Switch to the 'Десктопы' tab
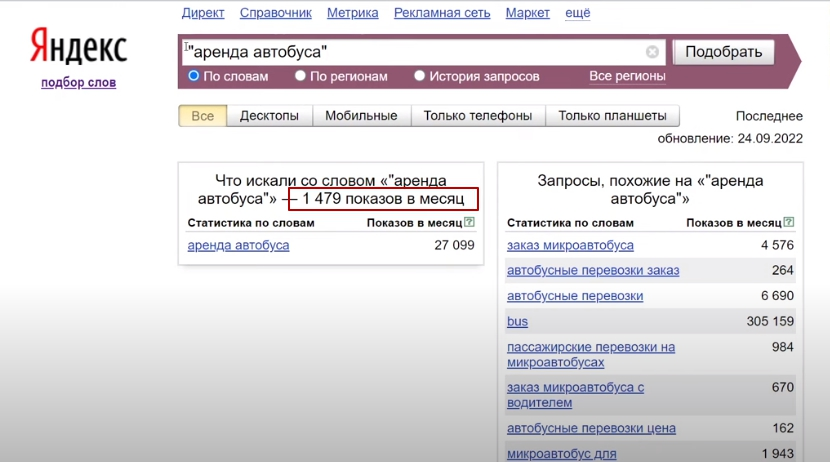The height and width of the screenshot is (462, 830). click(x=269, y=116)
